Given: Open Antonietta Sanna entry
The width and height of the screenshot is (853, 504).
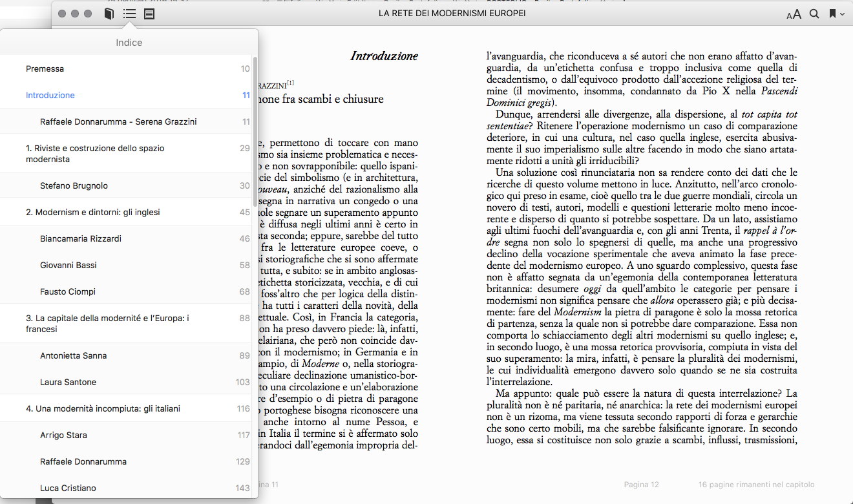Looking at the screenshot, I should pyautogui.click(x=126, y=355).
